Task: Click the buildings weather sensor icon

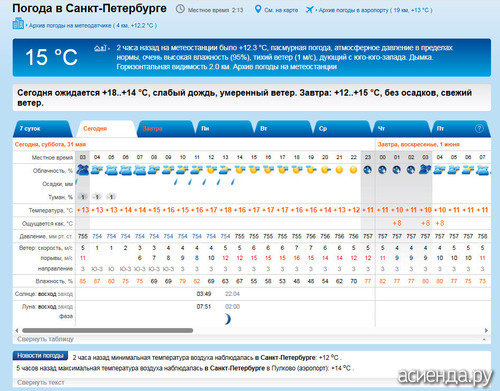Action: click(18, 23)
